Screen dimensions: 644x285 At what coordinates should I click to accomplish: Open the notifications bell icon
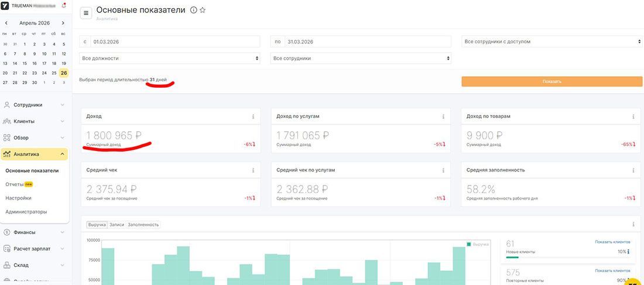(x=64, y=6)
